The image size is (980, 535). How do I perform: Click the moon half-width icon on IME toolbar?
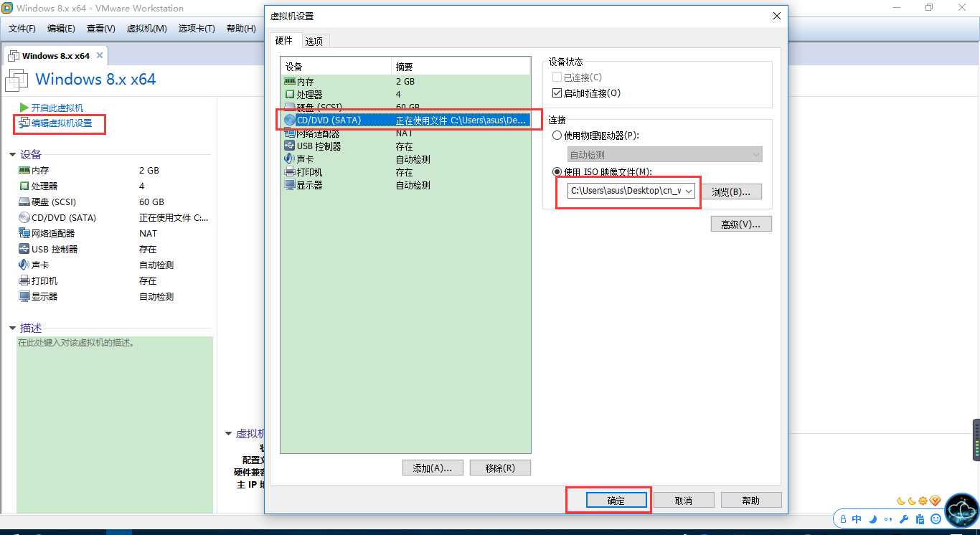pos(873,519)
